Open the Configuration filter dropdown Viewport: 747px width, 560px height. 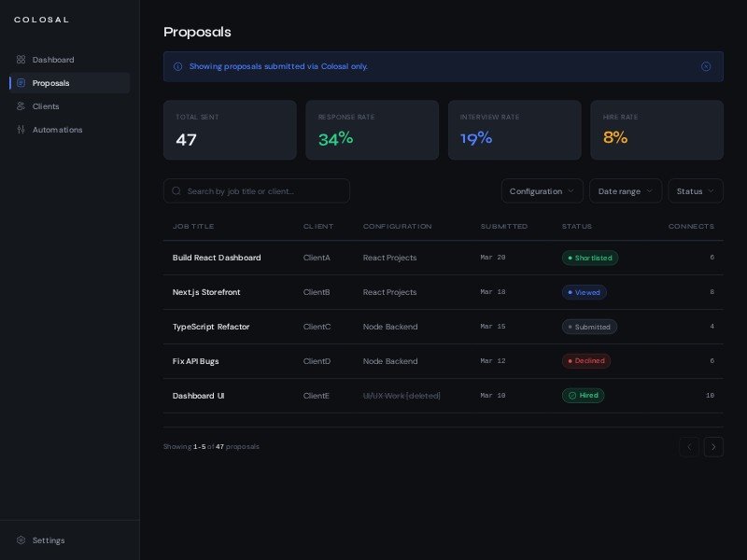542,190
